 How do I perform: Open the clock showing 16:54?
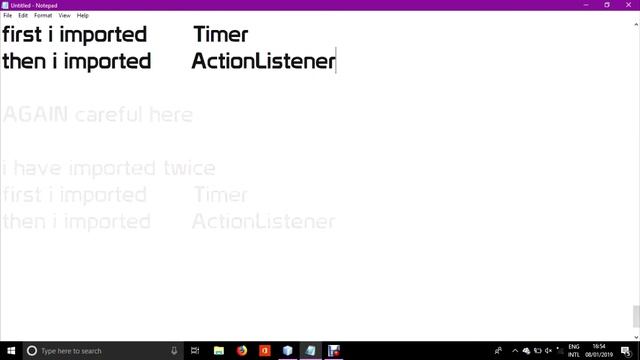(x=599, y=351)
